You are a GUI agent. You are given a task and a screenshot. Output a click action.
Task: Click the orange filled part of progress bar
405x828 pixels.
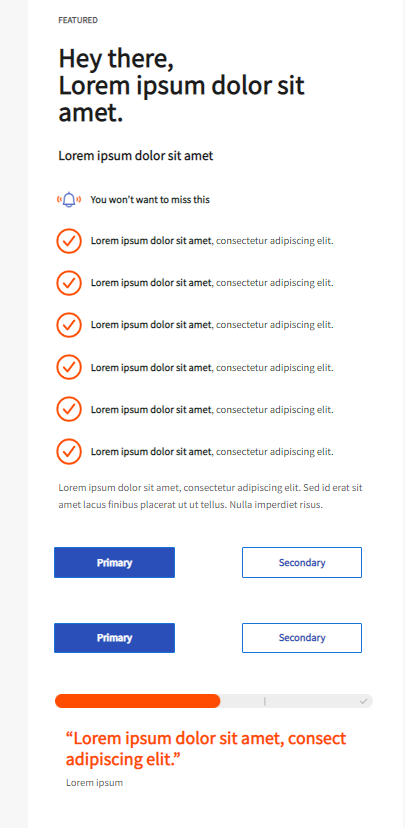pyautogui.click(x=137, y=701)
